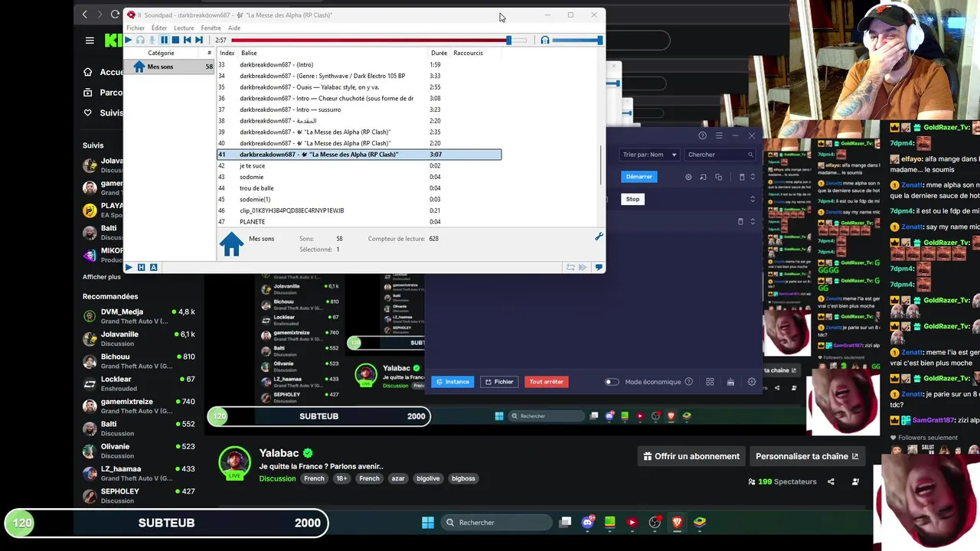Open the Fenêtre menu in Soundpad
This screenshot has height=551, width=980.
pos(211,28)
